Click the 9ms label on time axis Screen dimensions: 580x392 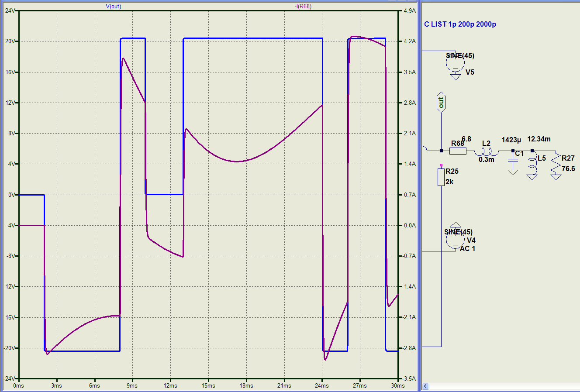coord(132,385)
